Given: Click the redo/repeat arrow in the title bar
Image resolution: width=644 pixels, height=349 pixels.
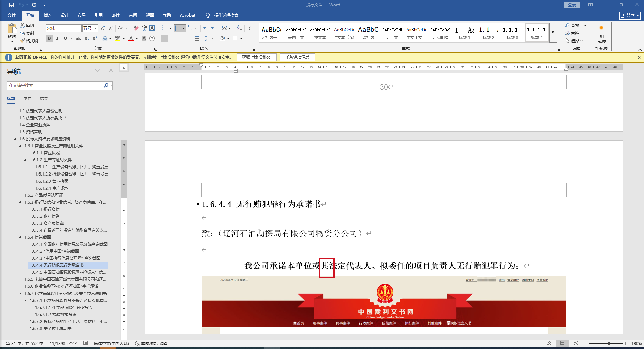Looking at the screenshot, I should click(34, 5).
